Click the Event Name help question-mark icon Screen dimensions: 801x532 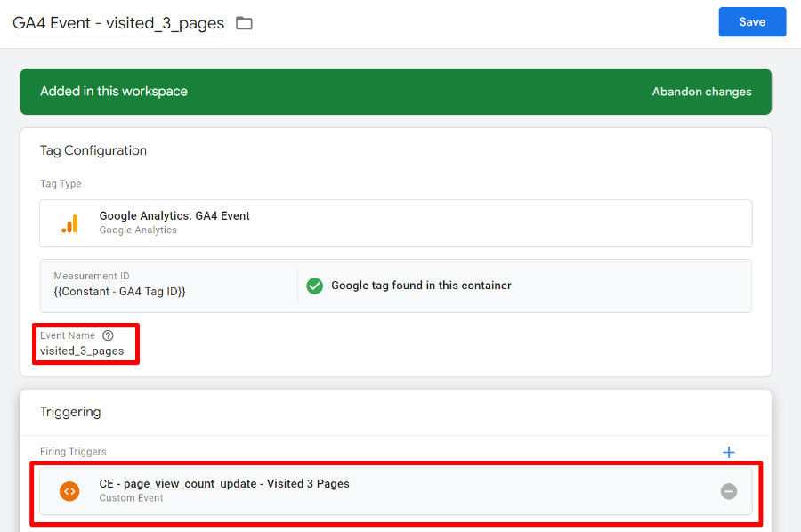click(x=108, y=335)
